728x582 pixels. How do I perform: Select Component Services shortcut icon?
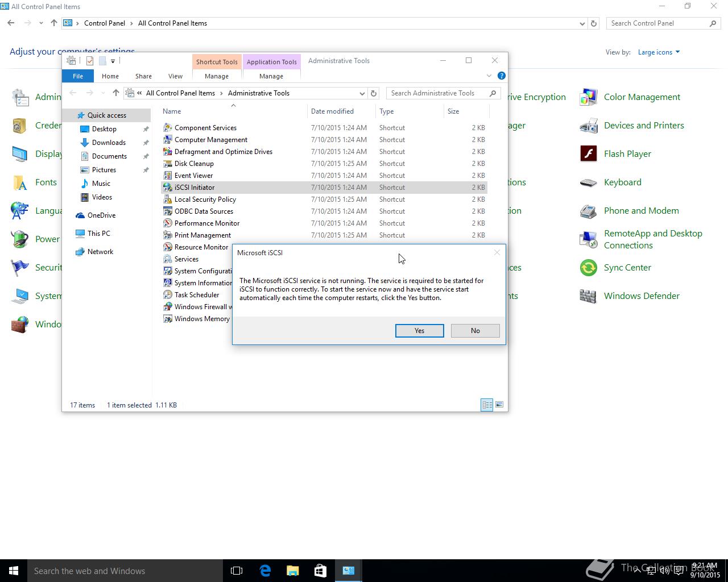tap(168, 128)
